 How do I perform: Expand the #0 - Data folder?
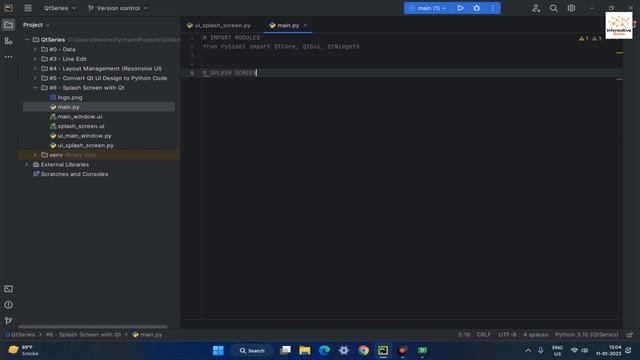[35, 49]
